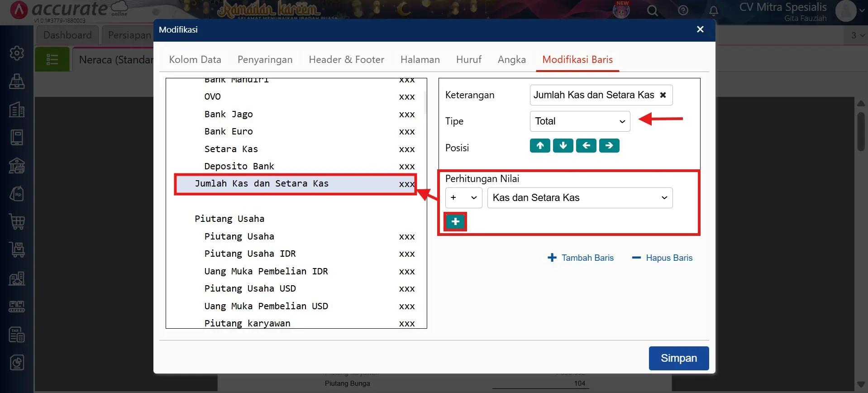Viewport: 868px width, 393px height.
Task: Click the Tambah Baris link
Action: pos(581,258)
